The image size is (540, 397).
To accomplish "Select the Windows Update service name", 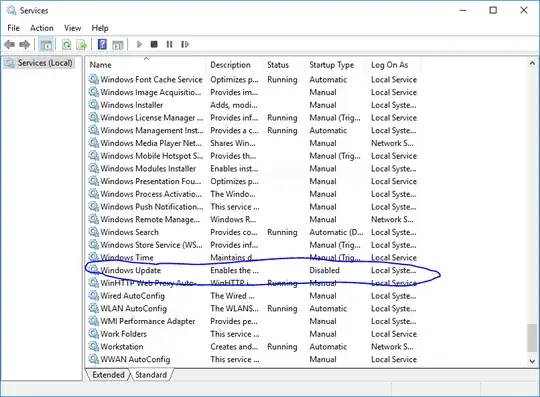I will coord(131,270).
